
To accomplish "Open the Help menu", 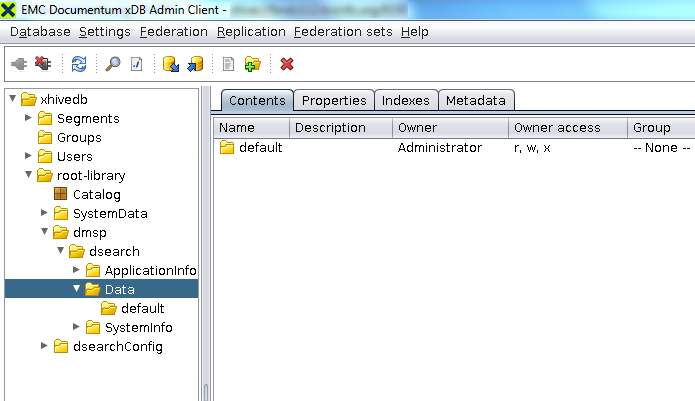I will (x=414, y=32).
